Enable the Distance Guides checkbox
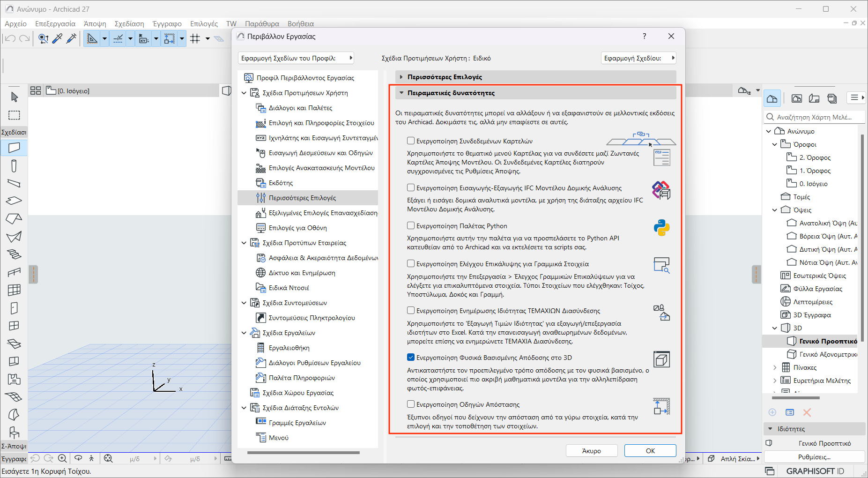The image size is (868, 478). pyautogui.click(x=411, y=404)
